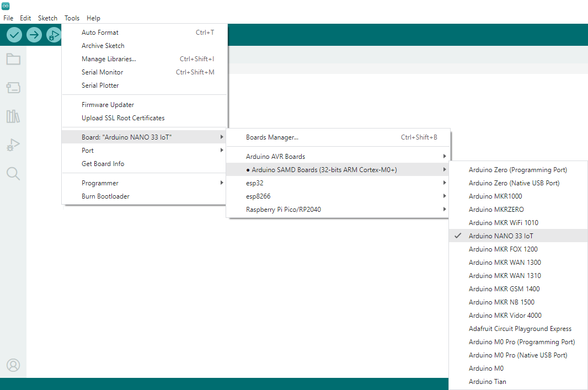This screenshot has width=588, height=390.
Task: Select Arduino MKR NB 1500 board
Action: tap(518, 302)
